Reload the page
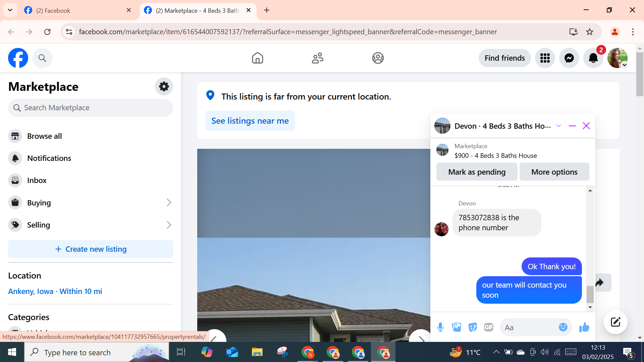 pos(47,32)
